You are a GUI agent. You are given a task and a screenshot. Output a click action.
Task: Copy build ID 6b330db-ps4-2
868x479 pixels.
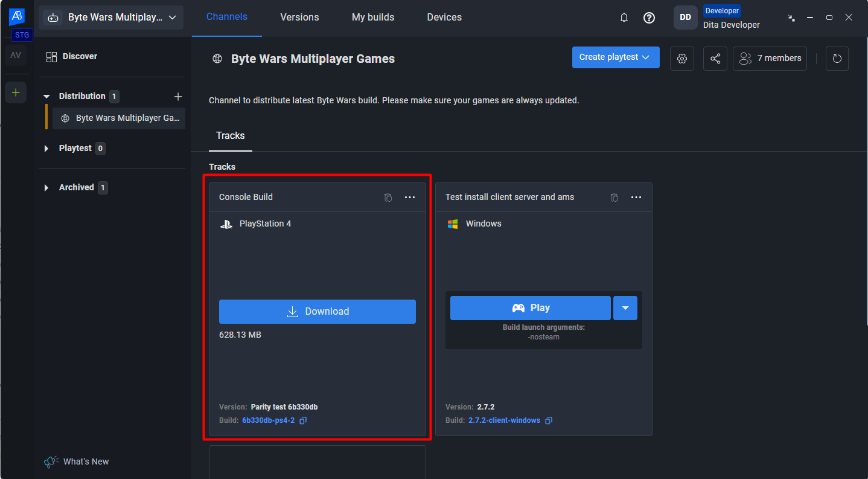(x=303, y=420)
